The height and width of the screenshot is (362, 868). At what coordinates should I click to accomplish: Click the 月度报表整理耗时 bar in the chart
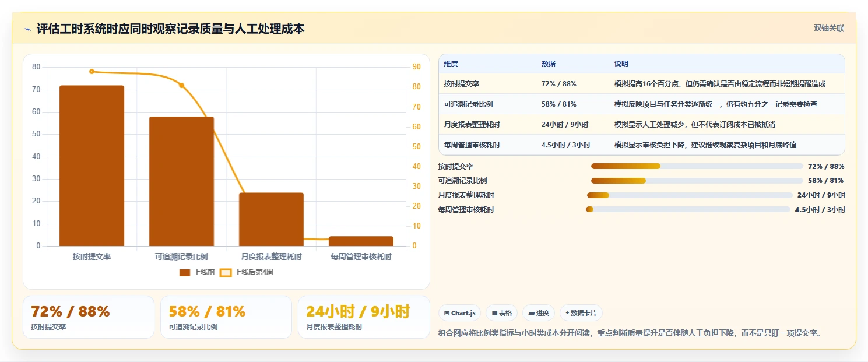pyautogui.click(x=271, y=219)
